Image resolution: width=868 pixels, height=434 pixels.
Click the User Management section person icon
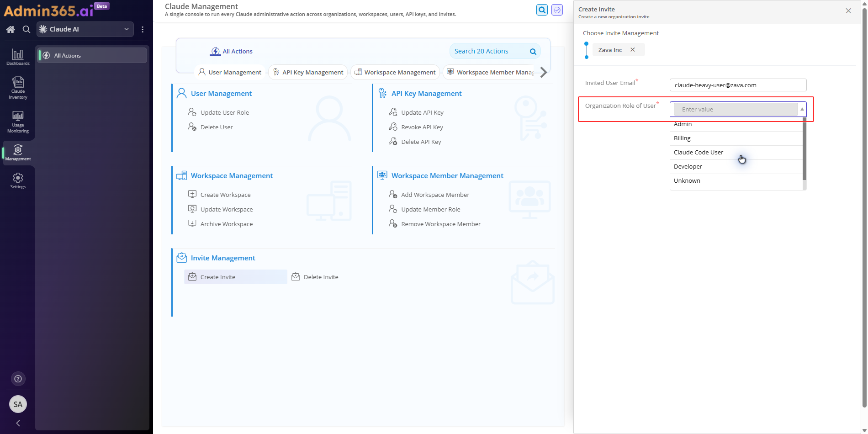(181, 93)
